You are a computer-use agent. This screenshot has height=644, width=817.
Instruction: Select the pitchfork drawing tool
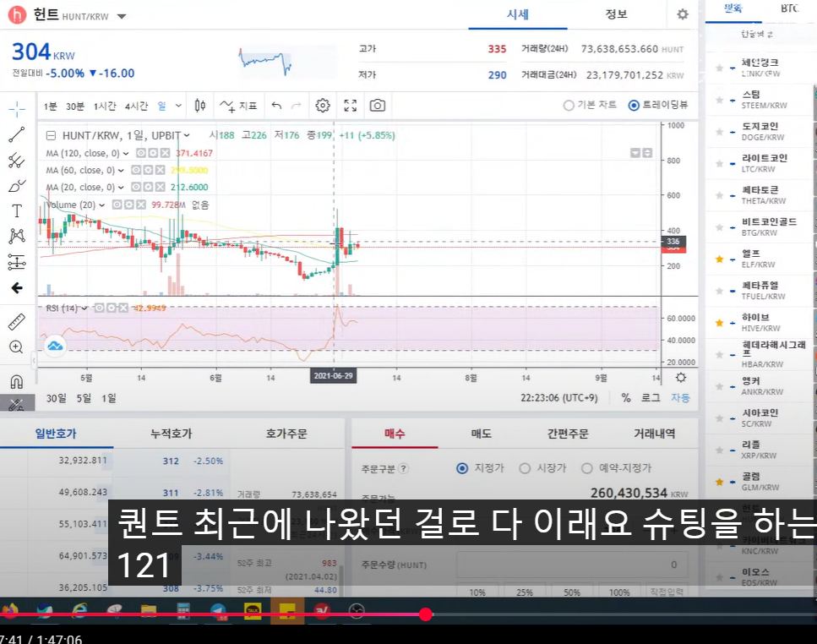17,160
